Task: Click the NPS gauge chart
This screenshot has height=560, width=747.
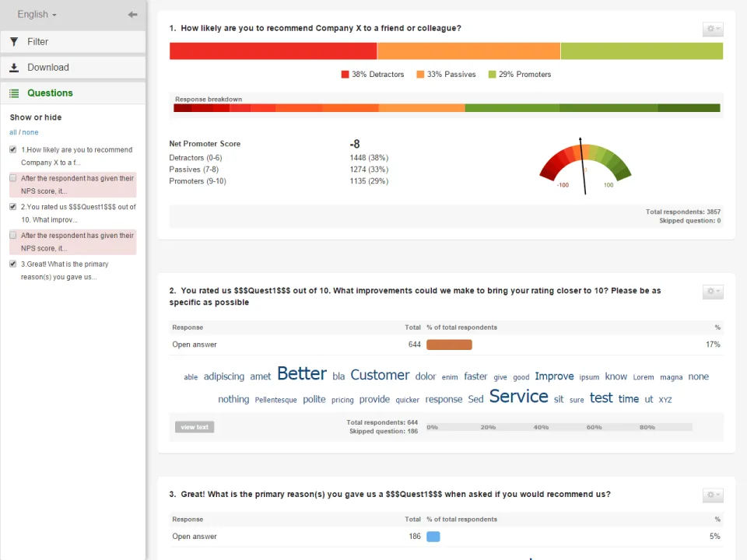Action: (x=585, y=166)
